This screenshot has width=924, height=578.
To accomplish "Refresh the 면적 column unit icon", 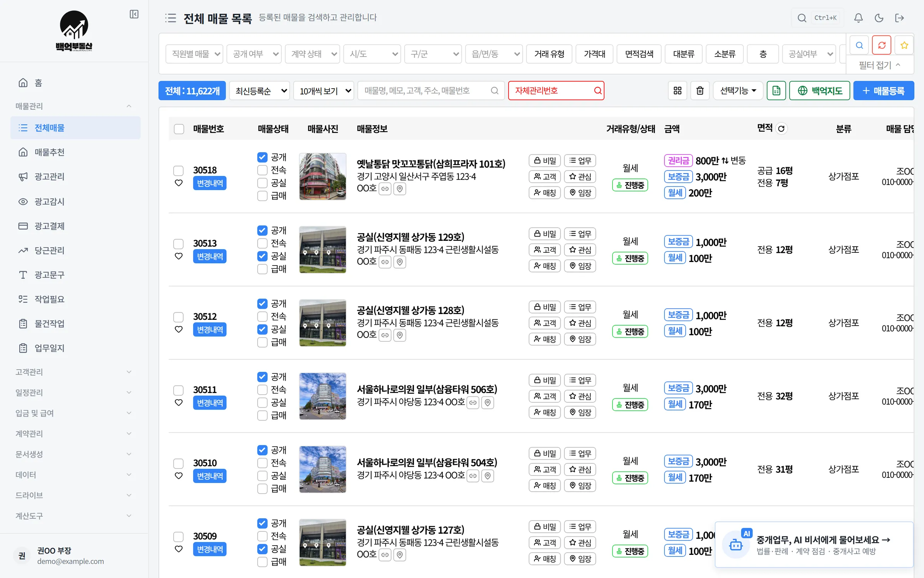I will pos(781,129).
